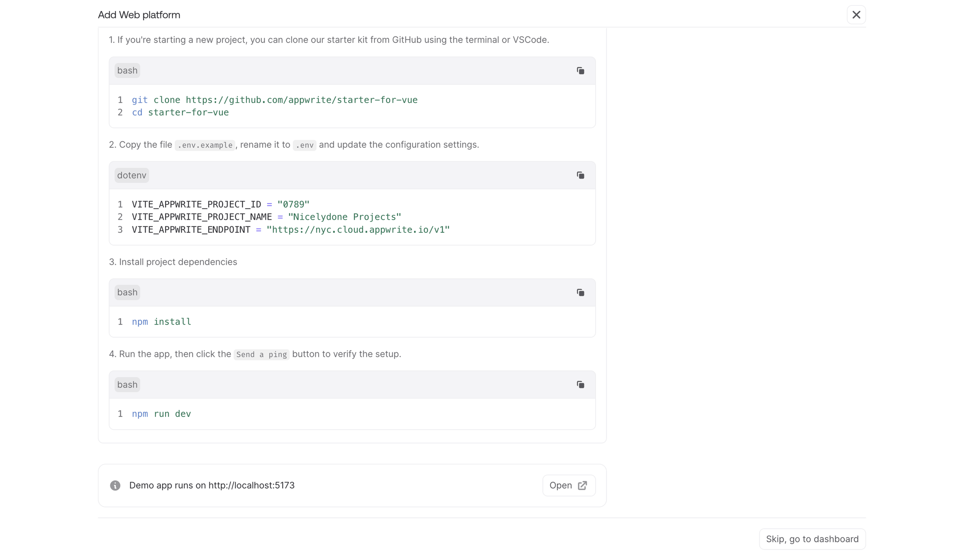The height and width of the screenshot is (560, 964).
Task: Click the info icon beside Demo app text
Action: point(115,485)
